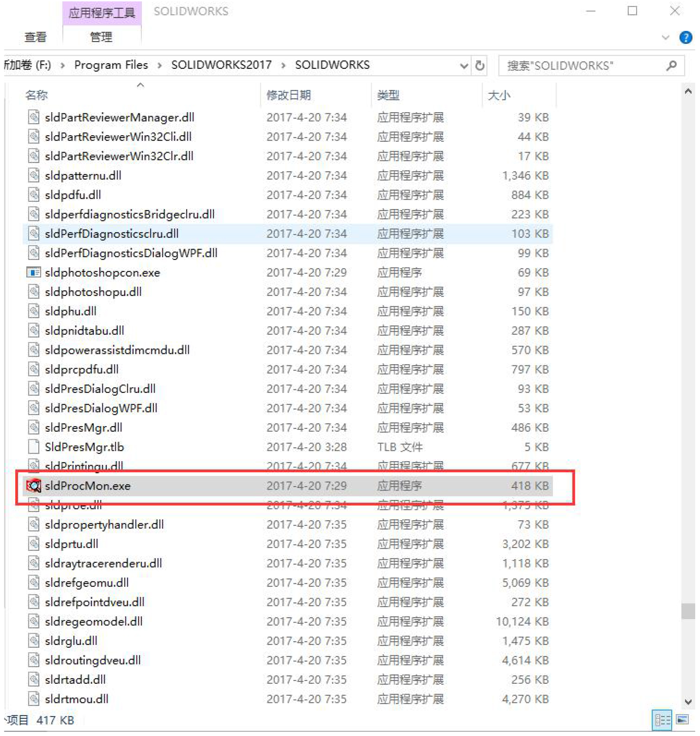Navigate to SOLIDWORKS2017 in the breadcrumb
This screenshot has width=700, height=736.
pos(221,65)
